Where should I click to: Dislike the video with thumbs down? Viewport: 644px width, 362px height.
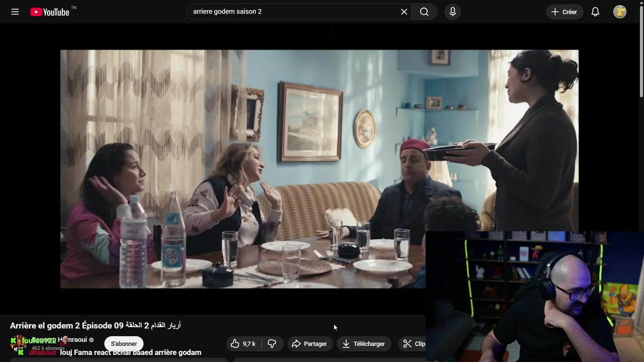click(x=272, y=344)
